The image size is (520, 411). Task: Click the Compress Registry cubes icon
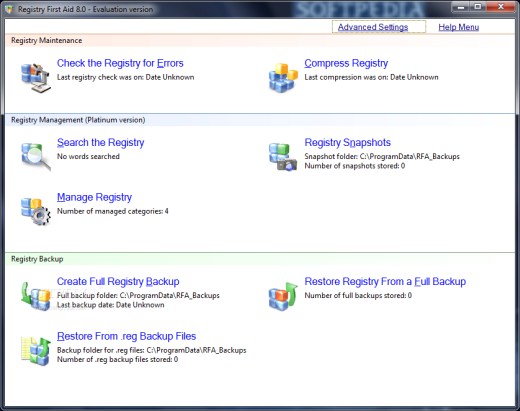tap(283, 78)
